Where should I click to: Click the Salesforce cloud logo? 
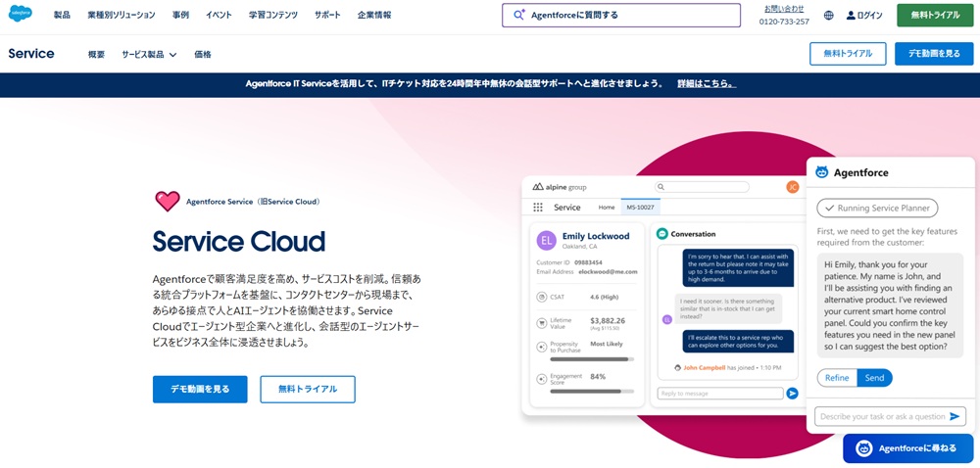pyautogui.click(x=21, y=14)
